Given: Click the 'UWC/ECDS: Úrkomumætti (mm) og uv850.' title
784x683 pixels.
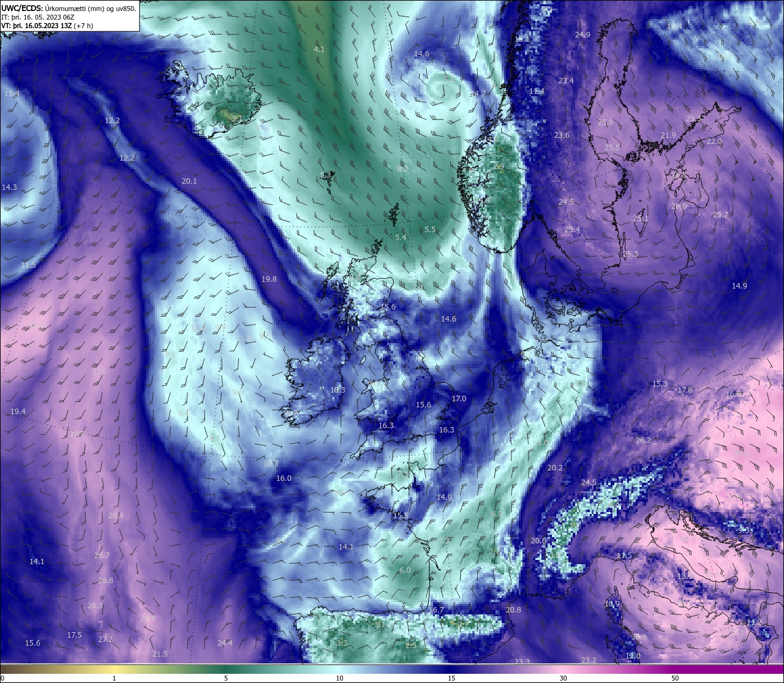Looking at the screenshot, I should 69,8.
